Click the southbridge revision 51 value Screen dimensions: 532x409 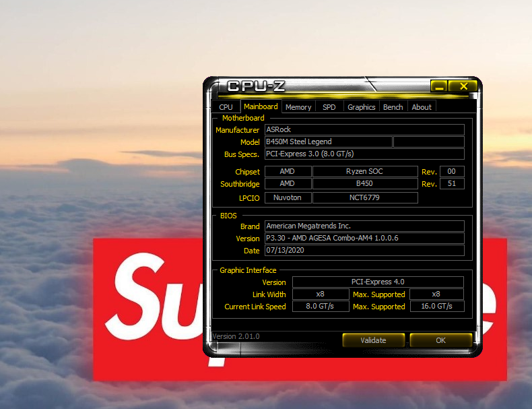point(452,184)
